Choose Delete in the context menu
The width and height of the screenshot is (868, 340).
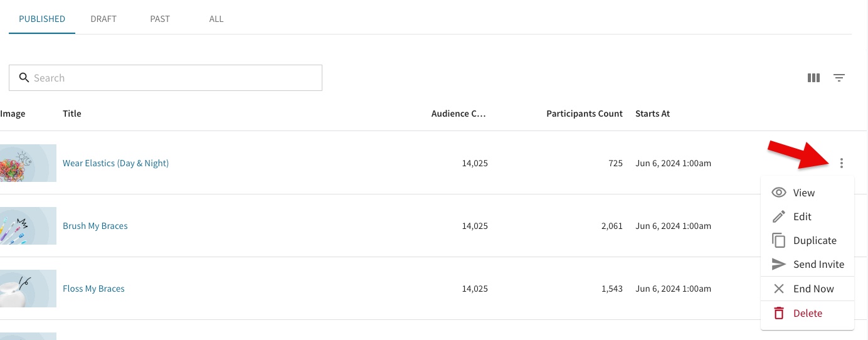807,313
